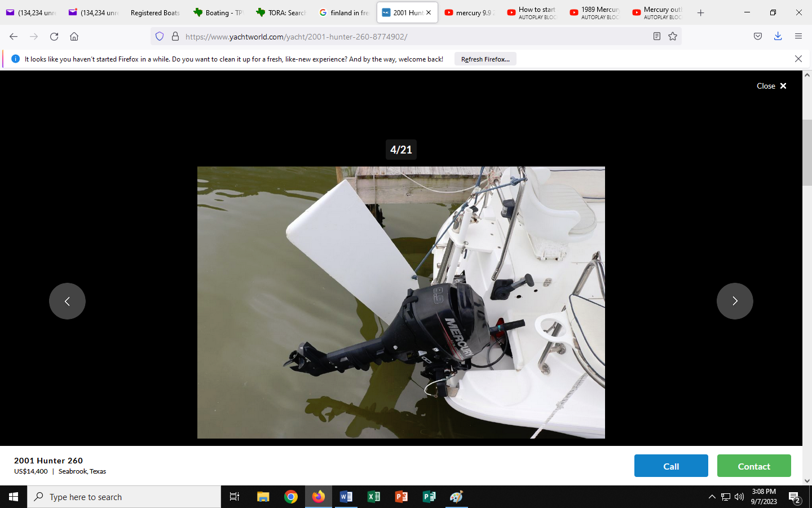This screenshot has height=508, width=812.
Task: Show the next gallery photo
Action: click(x=735, y=301)
